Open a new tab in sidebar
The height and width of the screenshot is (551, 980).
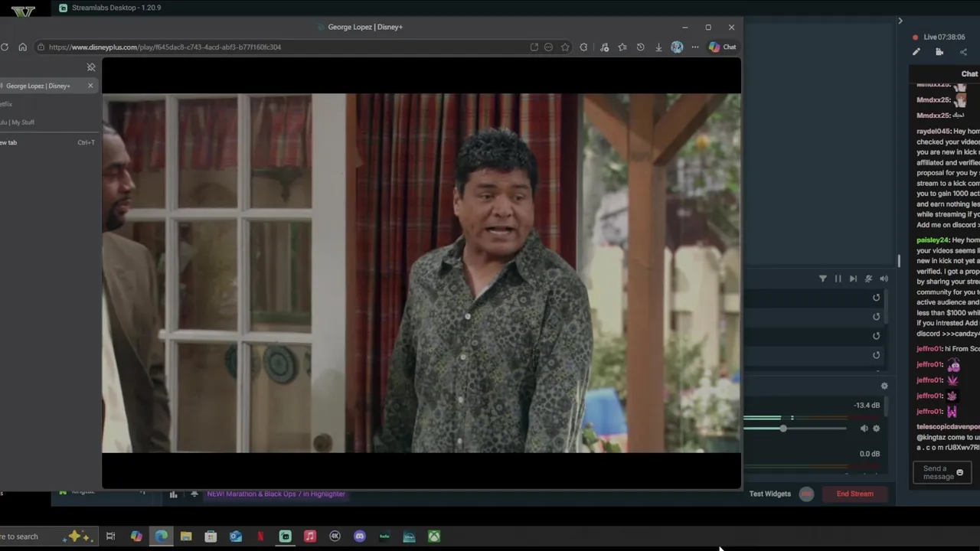[46, 142]
